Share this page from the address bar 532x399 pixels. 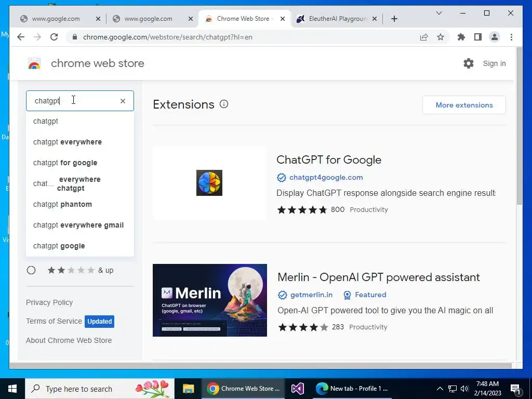tap(424, 37)
